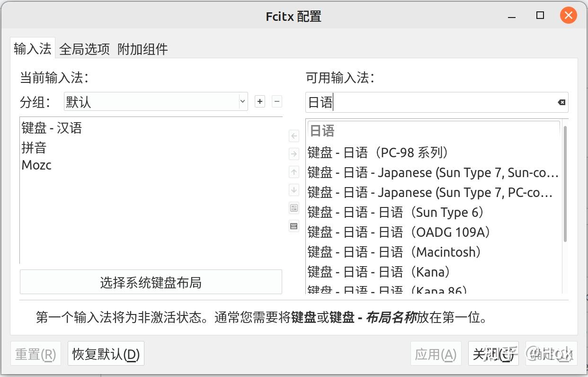The width and height of the screenshot is (588, 377).
Task: Delete current group using minus button
Action: click(276, 101)
